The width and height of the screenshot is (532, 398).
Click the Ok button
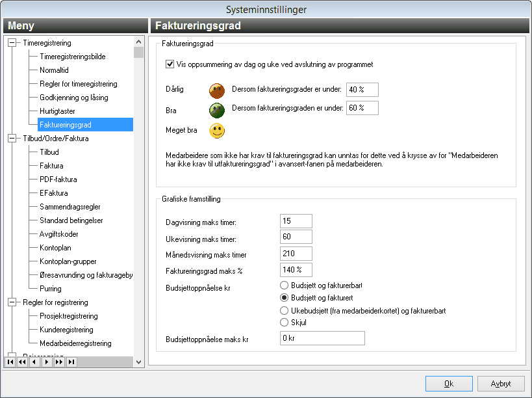[x=449, y=384]
